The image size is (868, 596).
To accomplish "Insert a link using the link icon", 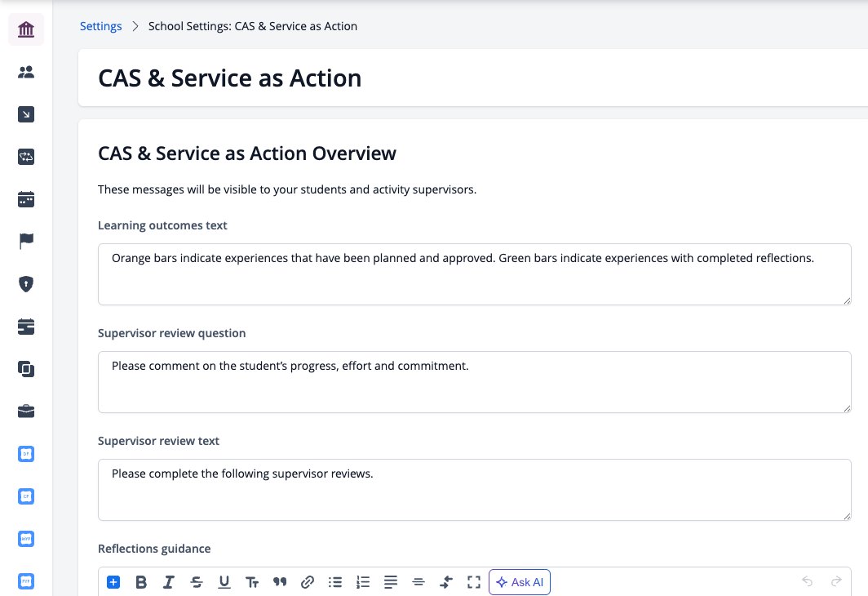I will (x=308, y=582).
